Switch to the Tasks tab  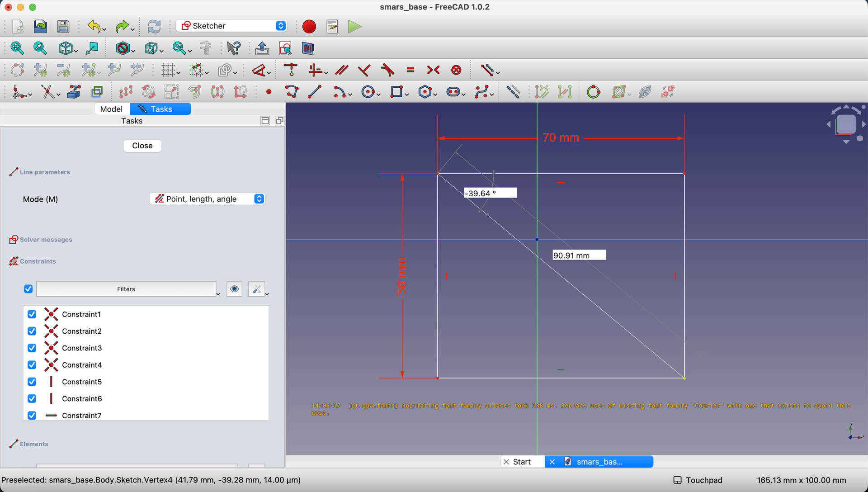pos(161,109)
